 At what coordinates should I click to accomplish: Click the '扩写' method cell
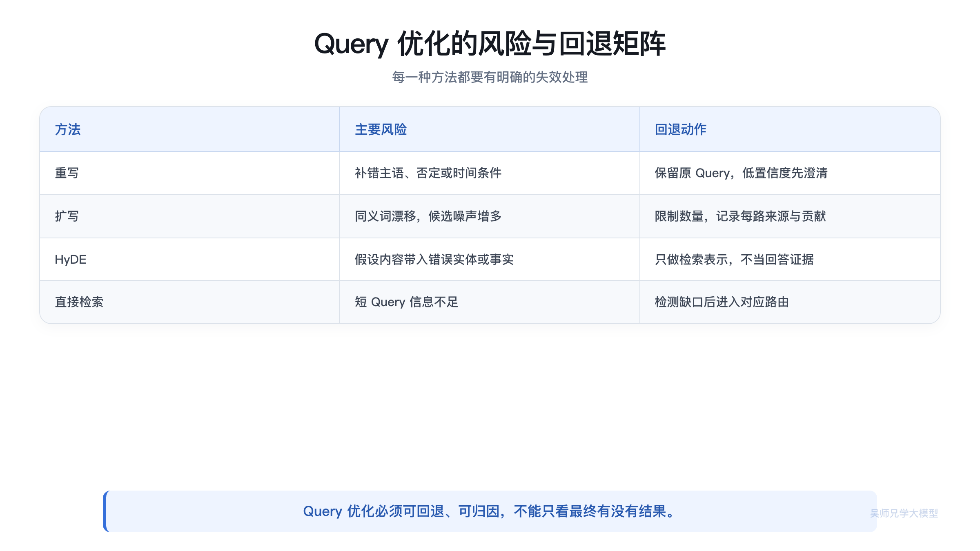tap(189, 216)
